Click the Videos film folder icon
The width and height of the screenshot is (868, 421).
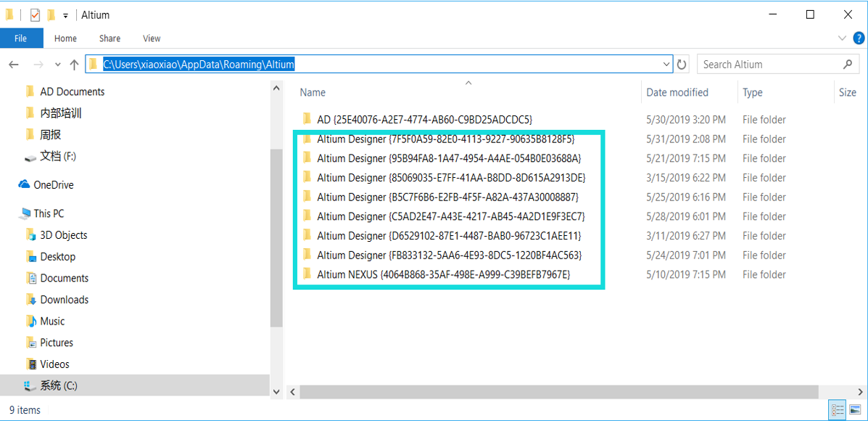[x=32, y=364]
